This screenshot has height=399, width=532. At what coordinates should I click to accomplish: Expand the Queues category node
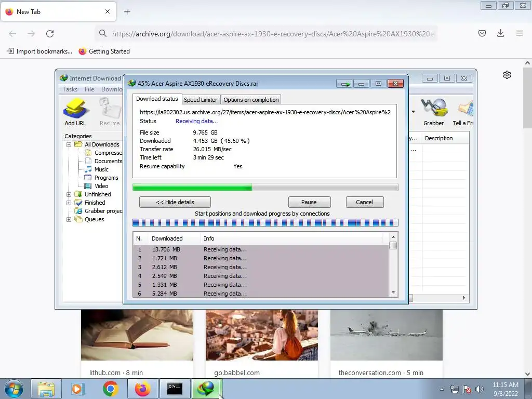pos(69,220)
